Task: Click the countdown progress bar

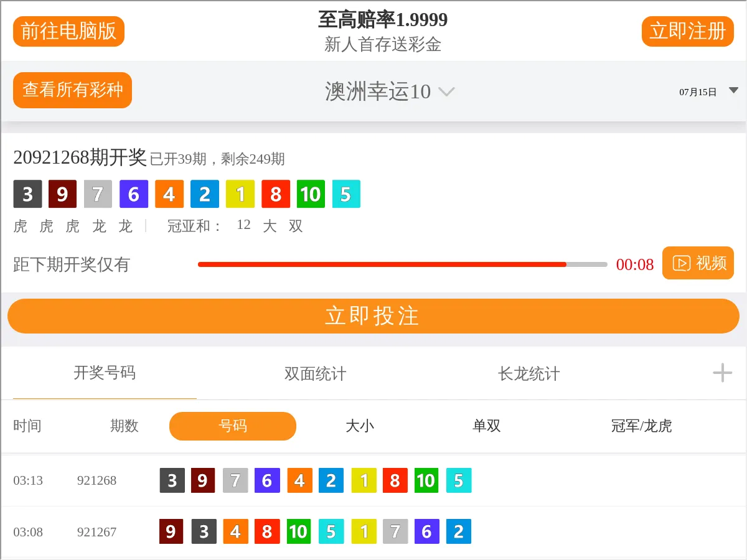Action: click(402, 264)
